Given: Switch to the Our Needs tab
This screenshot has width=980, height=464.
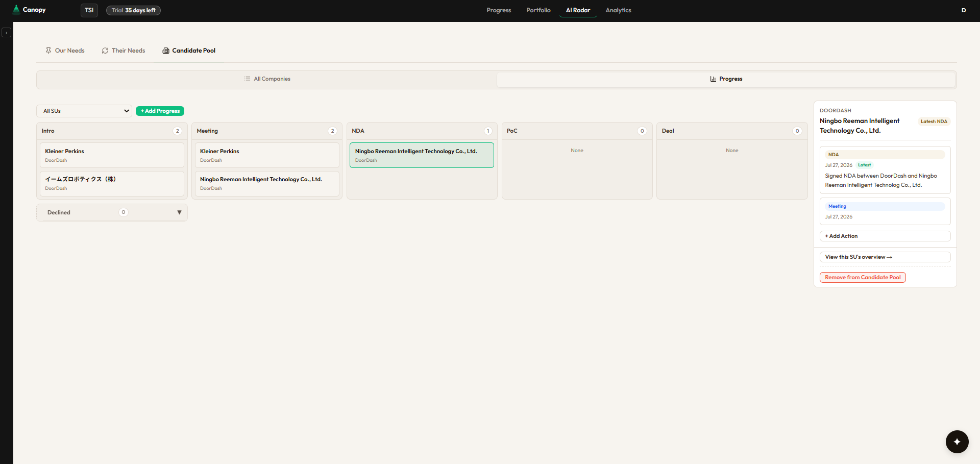Looking at the screenshot, I should coord(65,51).
